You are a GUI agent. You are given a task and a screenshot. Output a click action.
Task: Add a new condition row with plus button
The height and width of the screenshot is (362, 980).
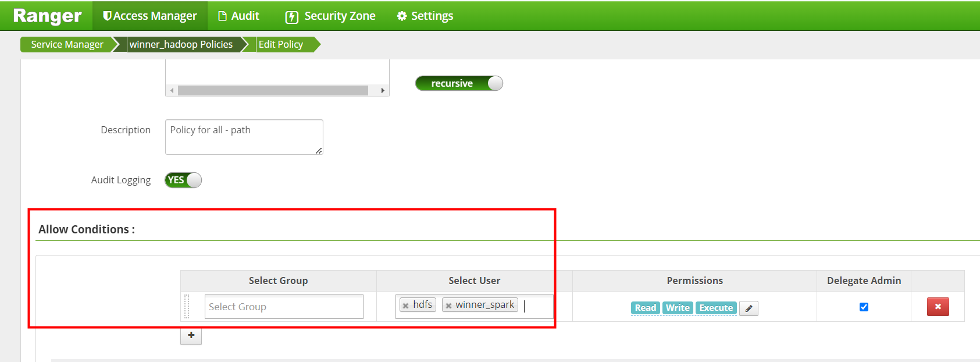coord(191,336)
